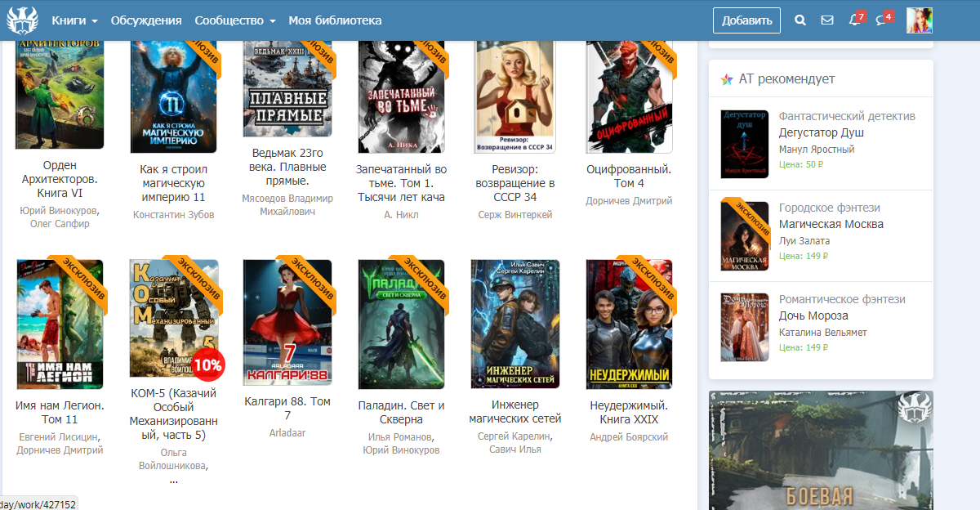Open Орден Архитекторов book cover
980x510 pixels.
60,94
